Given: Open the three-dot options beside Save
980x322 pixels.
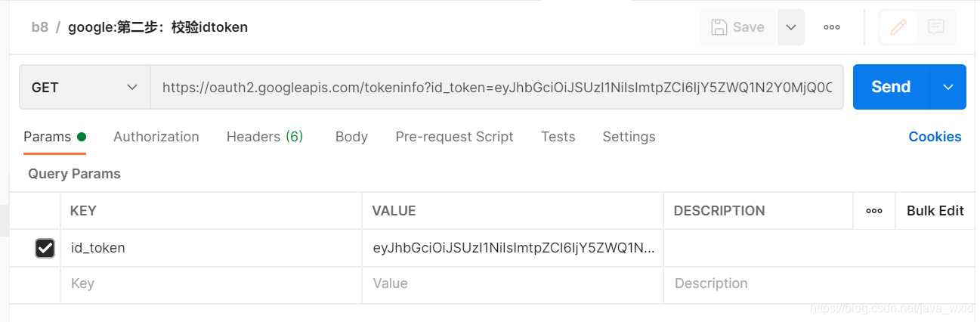Looking at the screenshot, I should (832, 27).
